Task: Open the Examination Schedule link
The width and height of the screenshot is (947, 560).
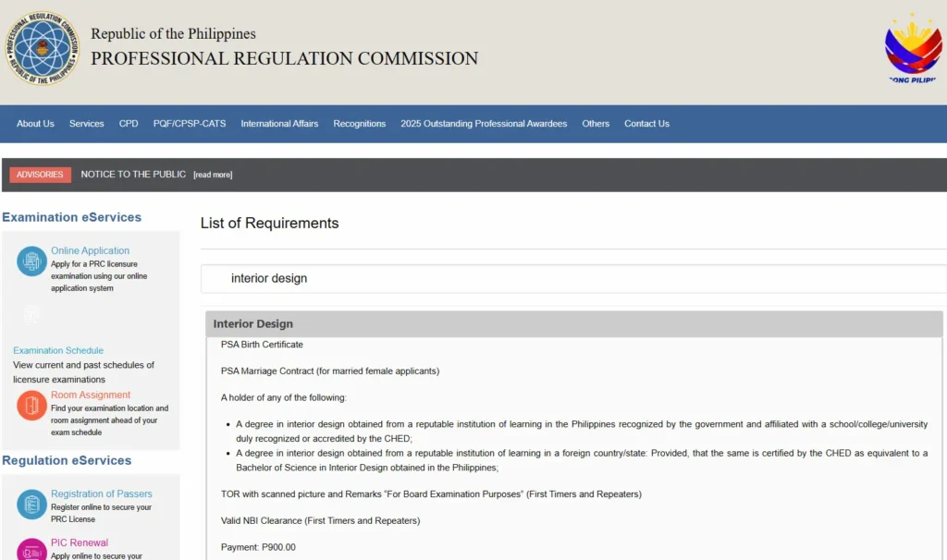Action: tap(58, 350)
